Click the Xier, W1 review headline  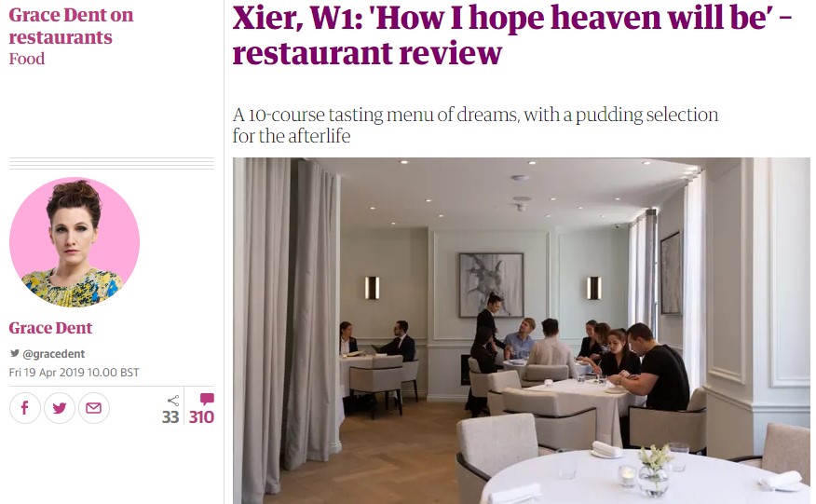pyautogui.click(x=512, y=34)
